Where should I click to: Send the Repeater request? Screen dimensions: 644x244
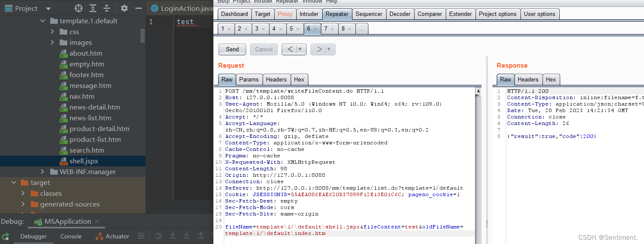[232, 49]
